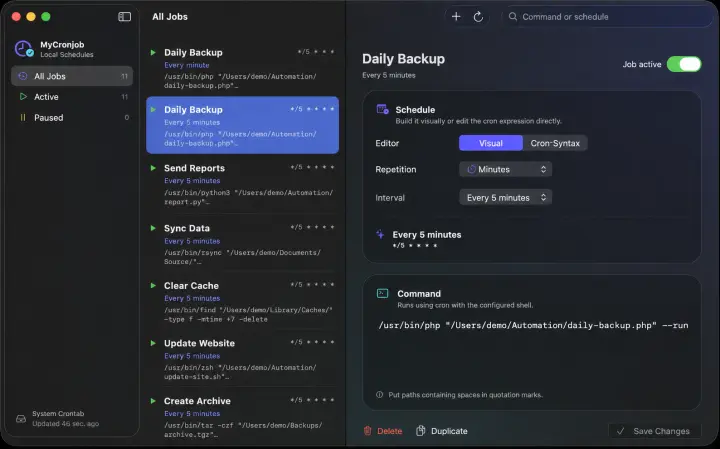Select All Jobs in sidebar
This screenshot has height=449, width=720.
pos(72,76)
